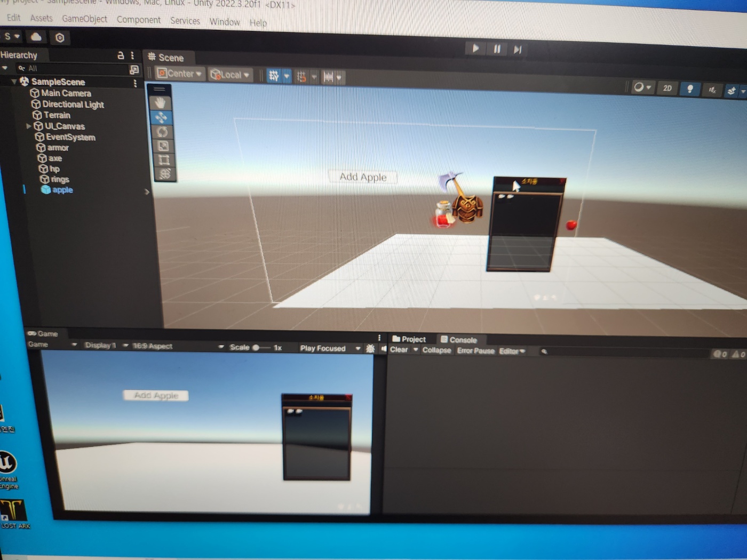Click the Hierarchy search field
This screenshot has height=560, width=747.
point(73,68)
